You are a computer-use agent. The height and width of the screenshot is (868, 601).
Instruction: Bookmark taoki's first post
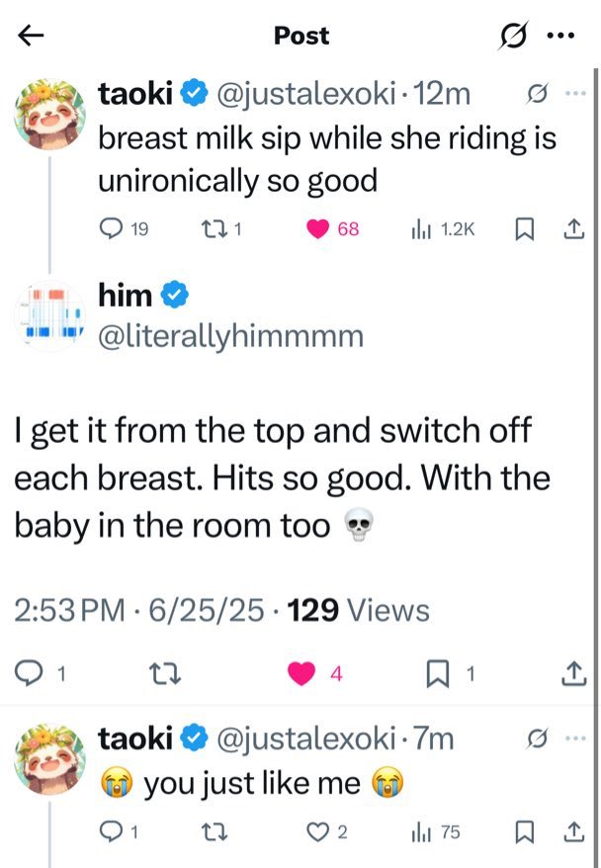point(524,228)
